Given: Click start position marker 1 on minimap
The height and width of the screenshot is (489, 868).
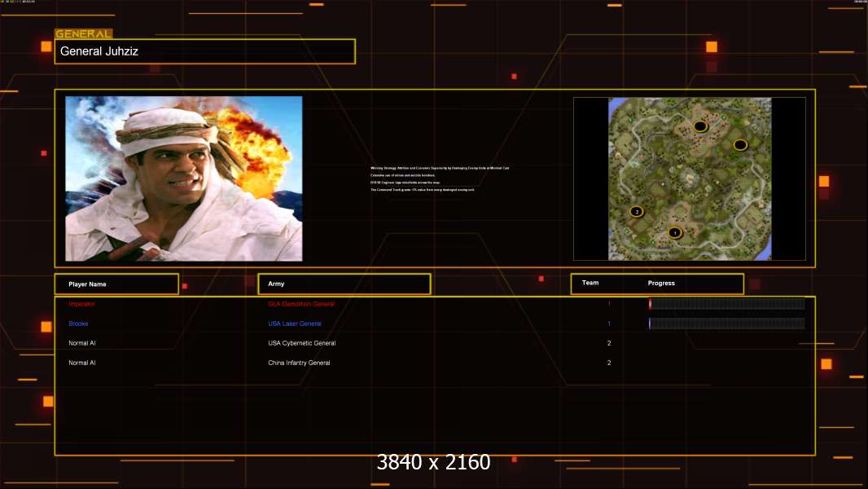Looking at the screenshot, I should 674,232.
